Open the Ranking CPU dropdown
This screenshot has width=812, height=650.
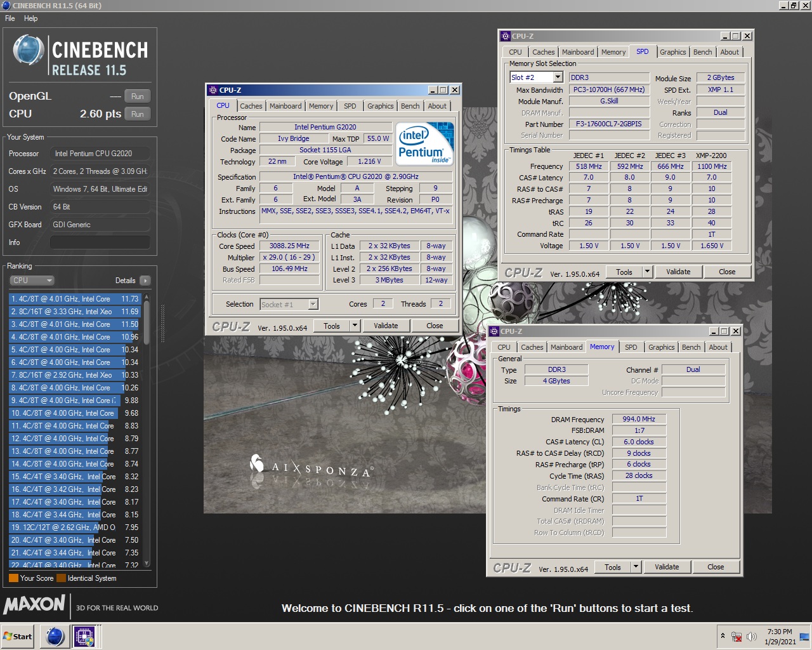pos(32,281)
